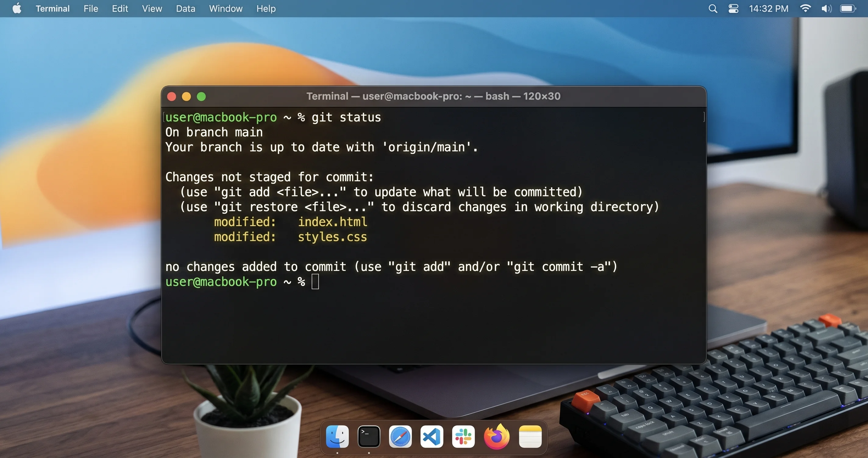Launch Safari from the dock
868x458 pixels.
pyautogui.click(x=400, y=437)
